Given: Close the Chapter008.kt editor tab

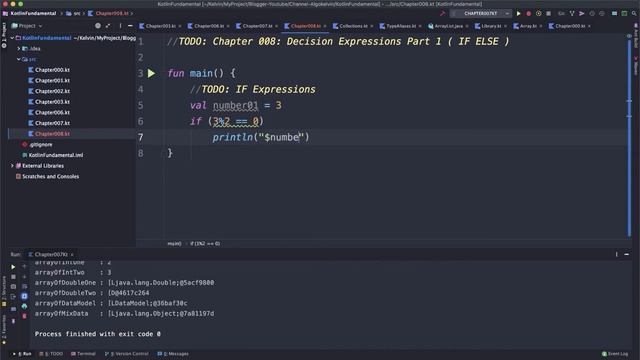Looking at the screenshot, I should pyautogui.click(x=325, y=26).
